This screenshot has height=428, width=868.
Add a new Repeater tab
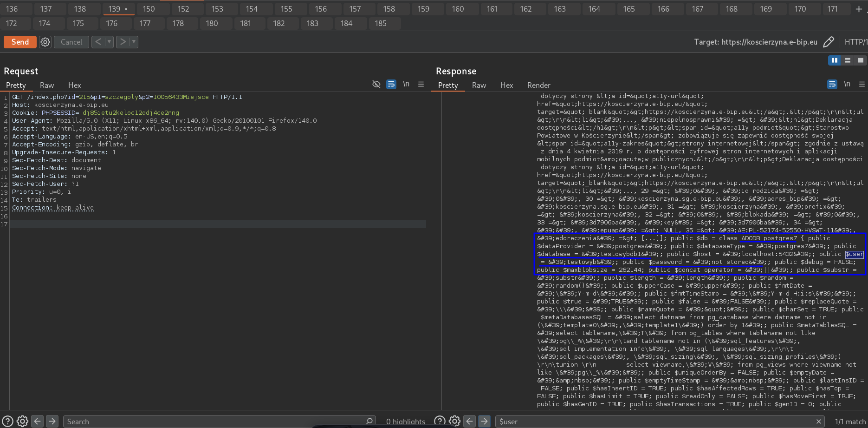point(859,9)
